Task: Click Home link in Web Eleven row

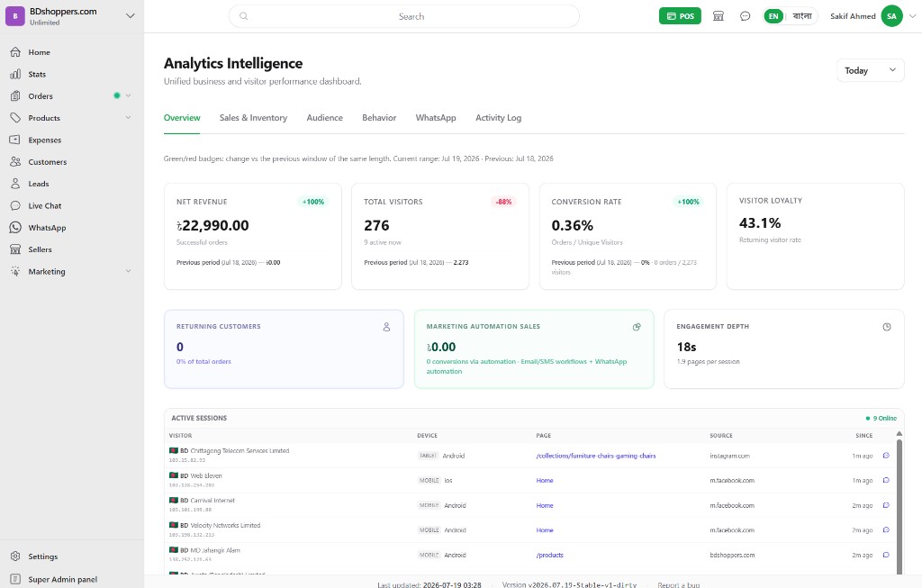Action: point(545,481)
